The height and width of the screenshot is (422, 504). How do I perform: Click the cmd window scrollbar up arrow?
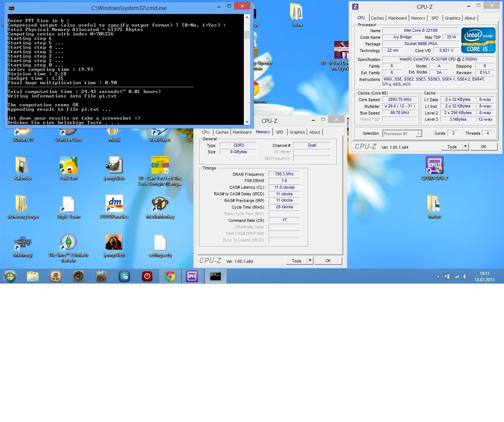point(247,17)
